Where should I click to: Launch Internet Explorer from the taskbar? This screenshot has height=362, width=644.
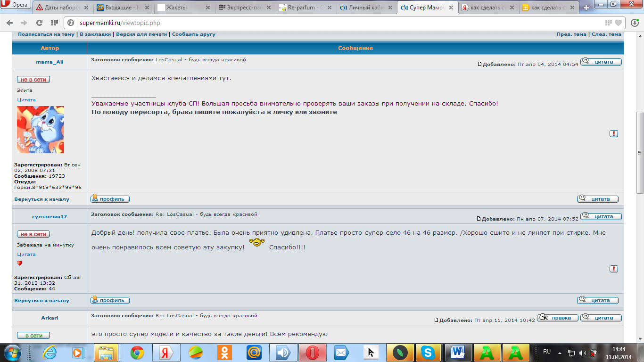coord(50,352)
